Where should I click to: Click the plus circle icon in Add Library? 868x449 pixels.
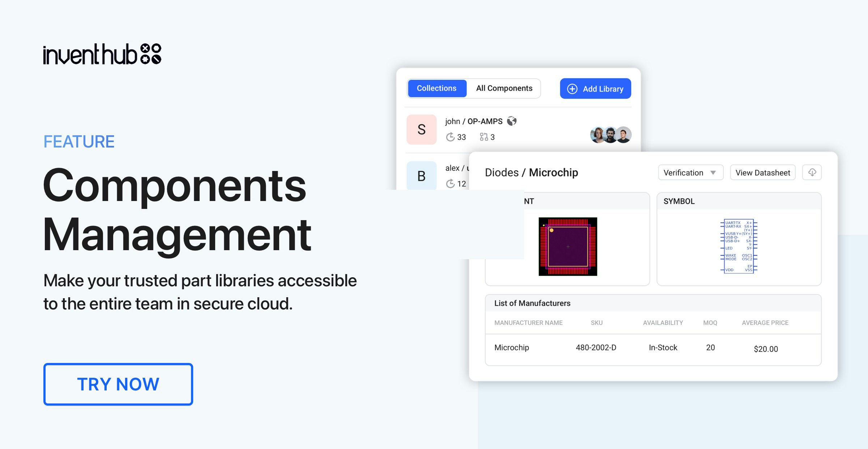coord(572,89)
